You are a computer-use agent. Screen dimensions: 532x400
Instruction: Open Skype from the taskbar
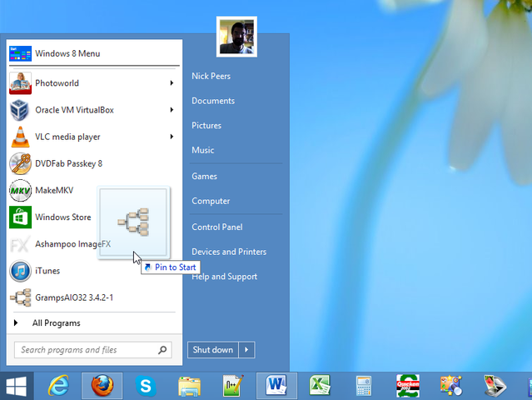point(146,386)
